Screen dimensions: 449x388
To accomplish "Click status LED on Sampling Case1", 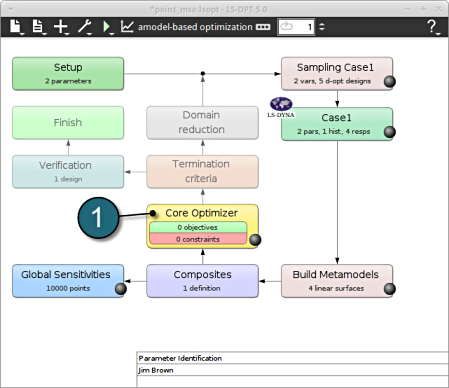I will (389, 81).
